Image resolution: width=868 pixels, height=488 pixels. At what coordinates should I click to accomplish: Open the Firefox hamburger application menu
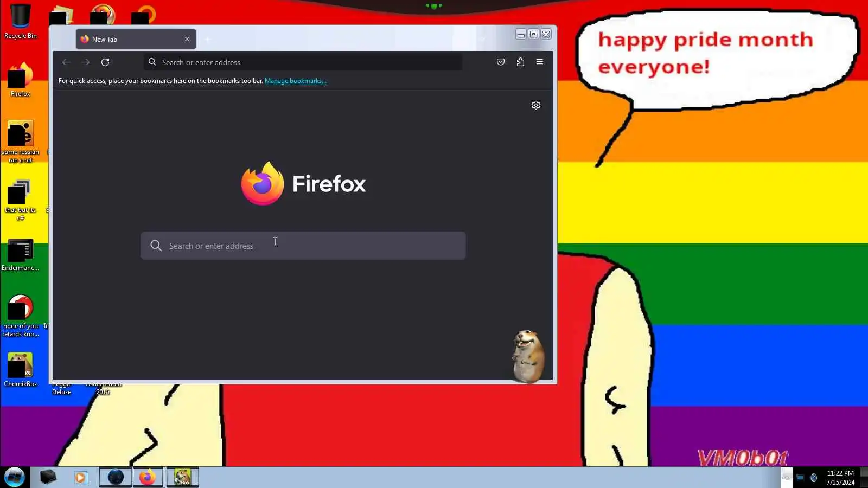(540, 62)
